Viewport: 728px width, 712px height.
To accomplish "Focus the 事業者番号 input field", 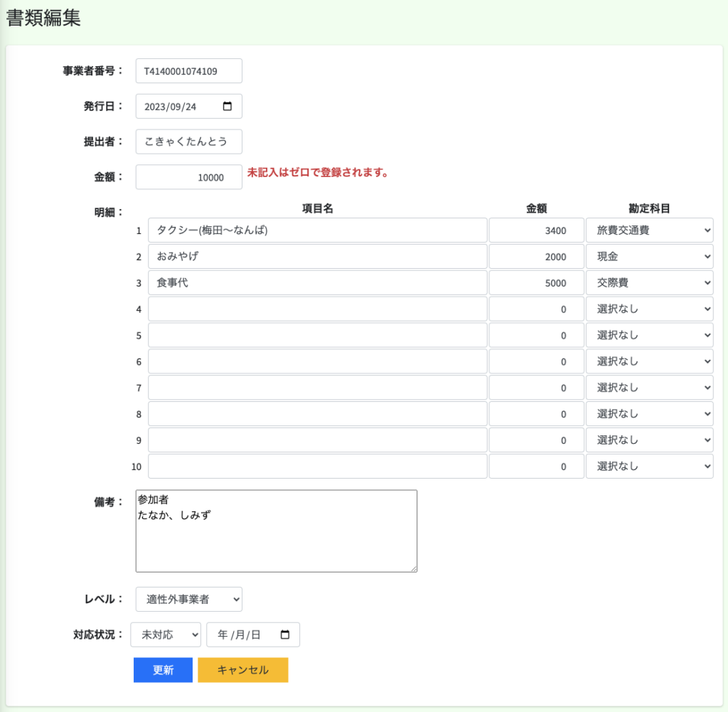I will click(x=188, y=71).
